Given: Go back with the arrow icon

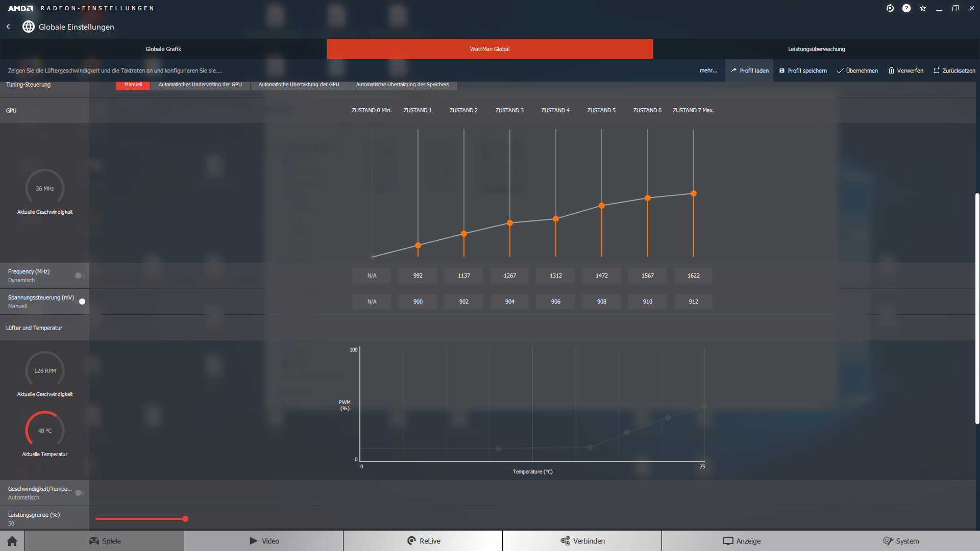Looking at the screenshot, I should pos(8,27).
